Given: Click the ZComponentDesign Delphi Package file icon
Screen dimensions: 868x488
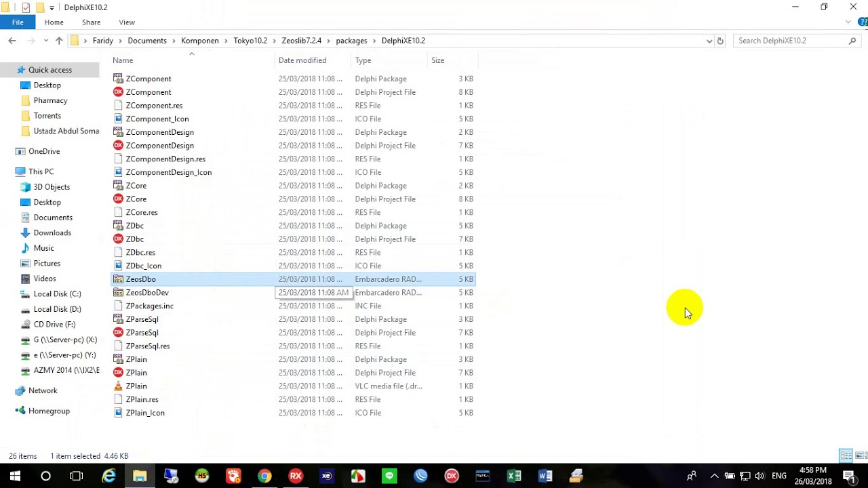Looking at the screenshot, I should point(118,132).
